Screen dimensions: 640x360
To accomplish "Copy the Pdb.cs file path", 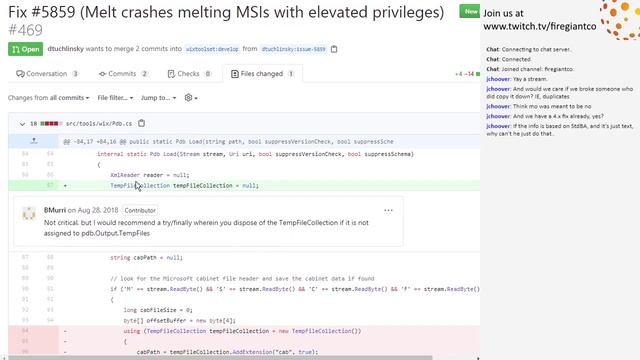I will point(141,123).
